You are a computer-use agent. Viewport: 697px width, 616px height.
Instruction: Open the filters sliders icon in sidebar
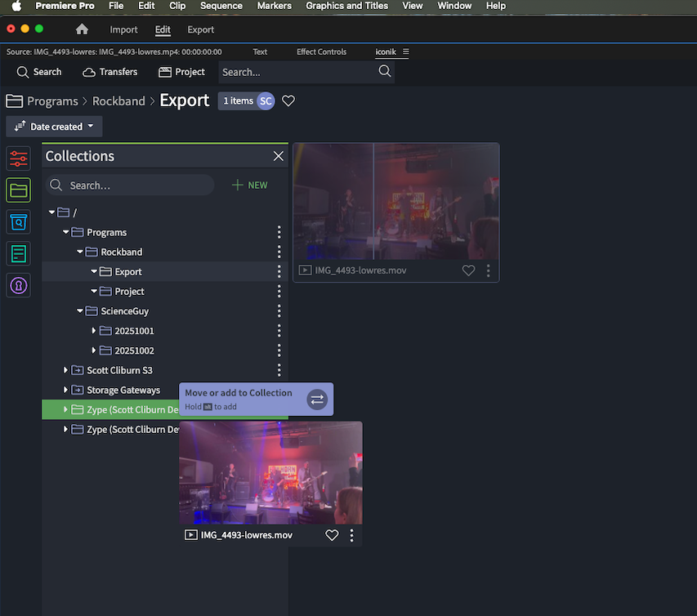(x=18, y=158)
